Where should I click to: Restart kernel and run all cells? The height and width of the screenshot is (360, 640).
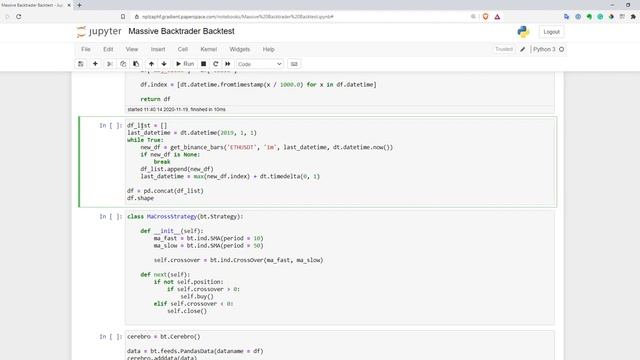coord(228,64)
